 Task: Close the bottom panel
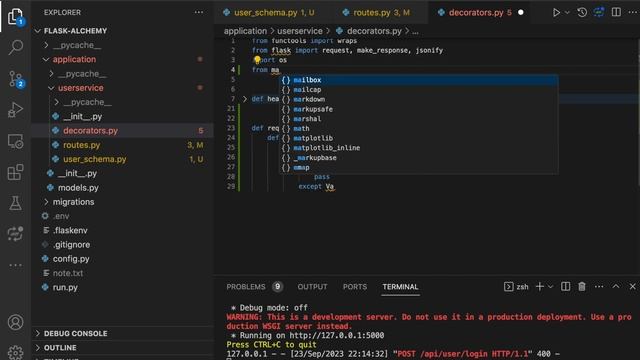coord(632,287)
